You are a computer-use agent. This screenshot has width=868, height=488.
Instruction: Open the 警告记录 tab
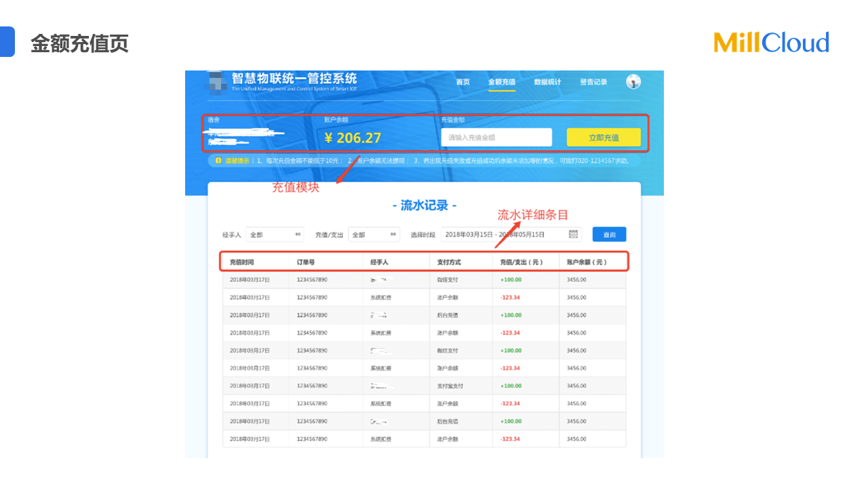pos(593,82)
